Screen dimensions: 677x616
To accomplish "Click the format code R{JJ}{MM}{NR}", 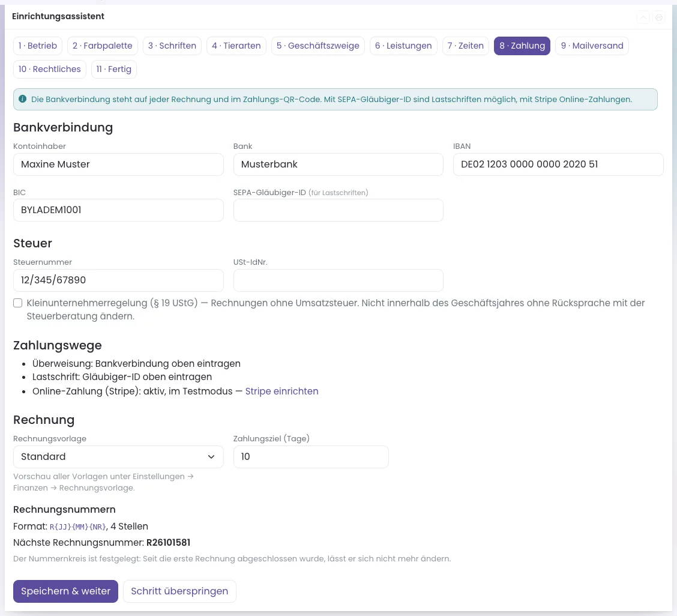I will [77, 527].
